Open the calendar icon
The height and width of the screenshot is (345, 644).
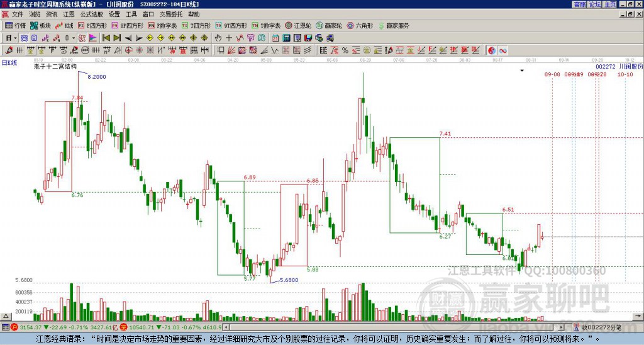(x=275, y=38)
